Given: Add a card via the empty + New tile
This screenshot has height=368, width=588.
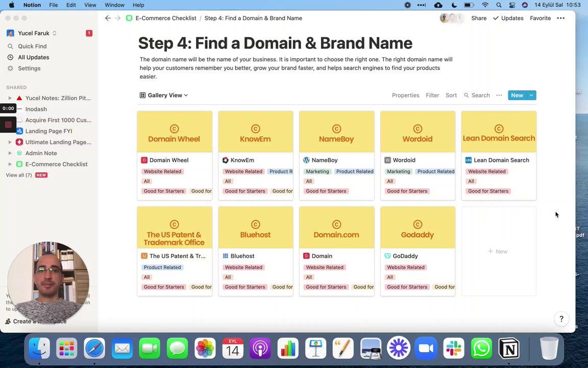Looking at the screenshot, I should click(499, 251).
